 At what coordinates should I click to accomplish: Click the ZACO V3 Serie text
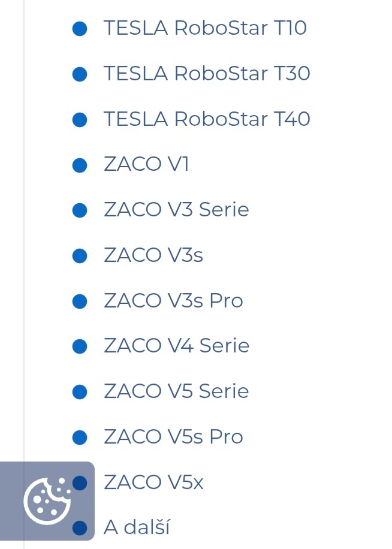pos(176,210)
